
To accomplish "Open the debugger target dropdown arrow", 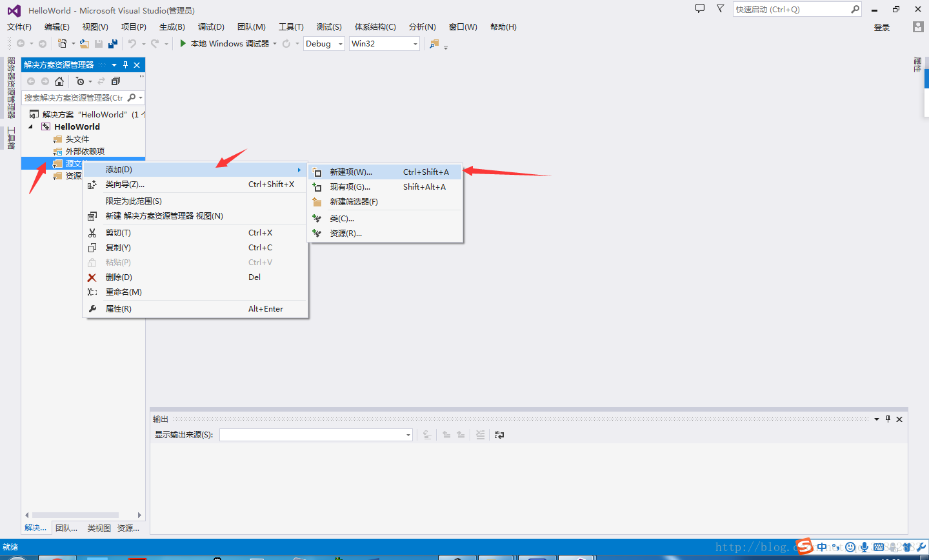I will tap(275, 43).
